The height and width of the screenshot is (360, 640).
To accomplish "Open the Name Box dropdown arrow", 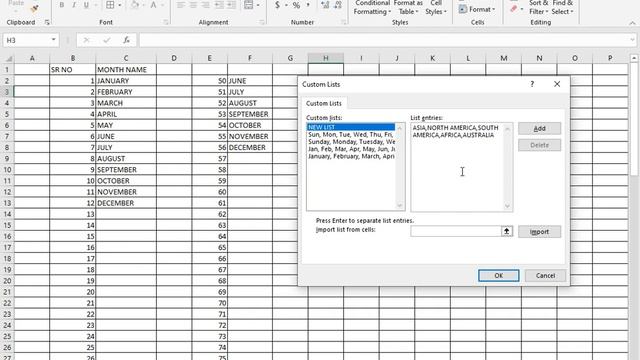I will click(x=53, y=40).
